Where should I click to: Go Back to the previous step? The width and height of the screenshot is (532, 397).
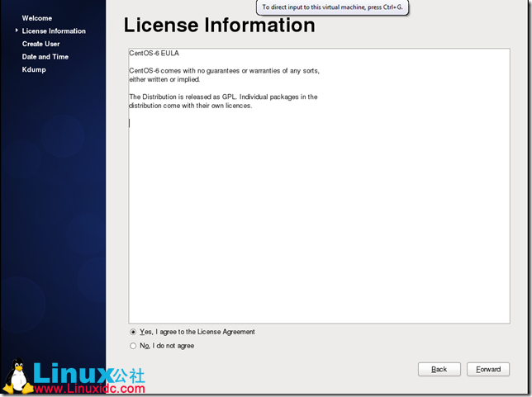[439, 369]
